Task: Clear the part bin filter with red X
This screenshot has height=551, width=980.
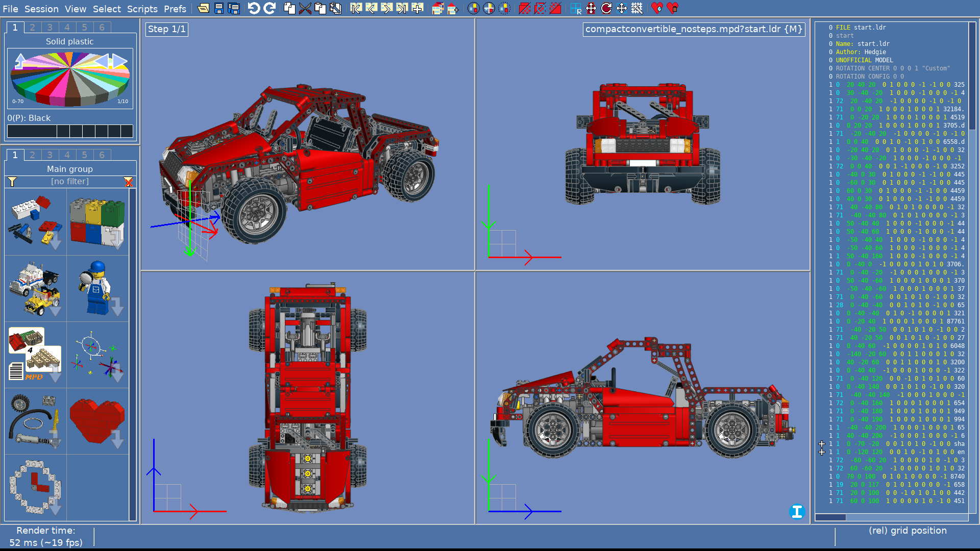Action: [x=128, y=182]
